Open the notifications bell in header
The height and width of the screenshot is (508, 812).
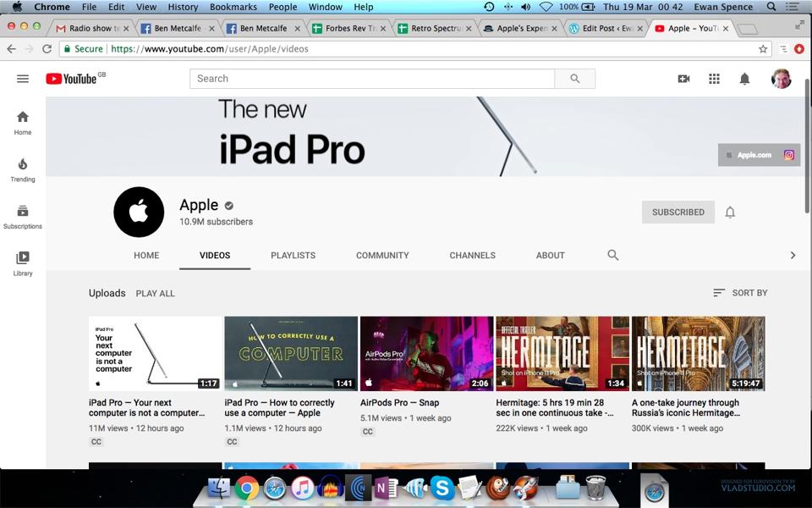pos(744,79)
